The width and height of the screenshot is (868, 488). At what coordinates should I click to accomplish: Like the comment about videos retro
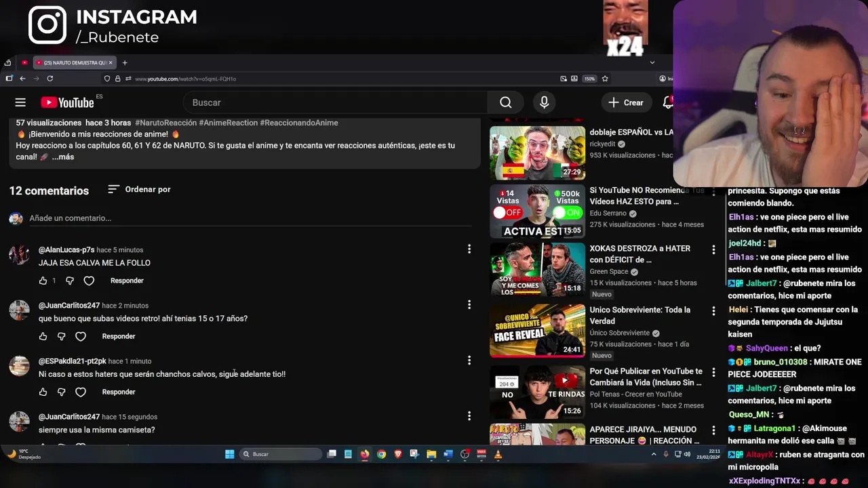[43, 336]
